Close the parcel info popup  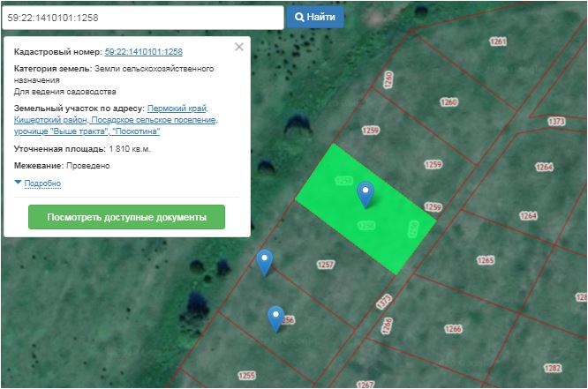coord(238,48)
